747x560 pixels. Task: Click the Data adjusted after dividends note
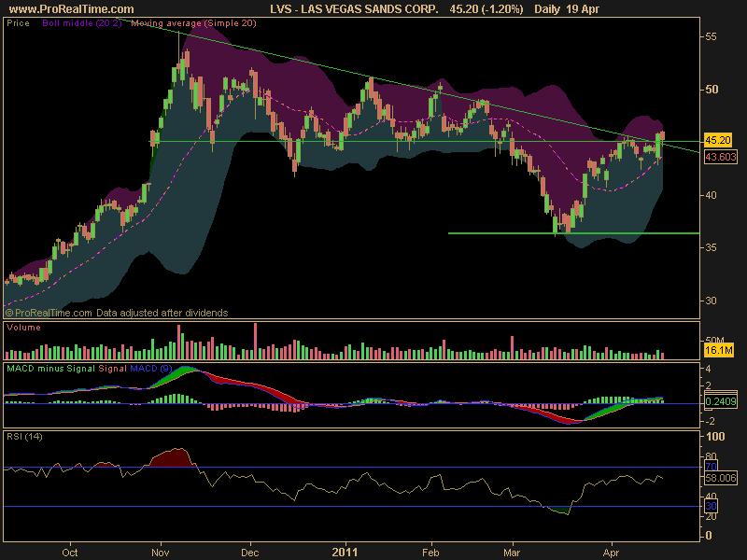pos(162,313)
